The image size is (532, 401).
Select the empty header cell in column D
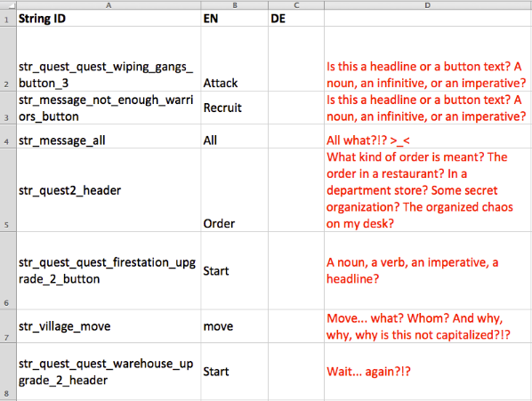click(428, 18)
